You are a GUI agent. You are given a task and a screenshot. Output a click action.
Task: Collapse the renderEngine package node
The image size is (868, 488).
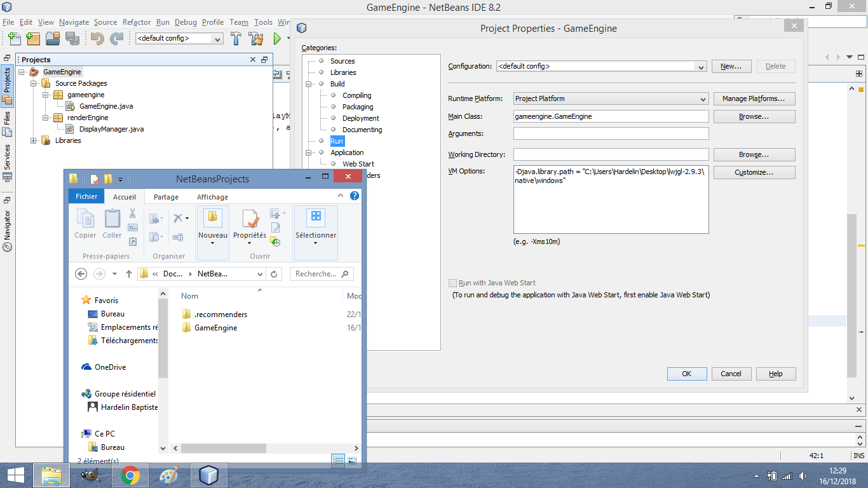[x=46, y=118]
